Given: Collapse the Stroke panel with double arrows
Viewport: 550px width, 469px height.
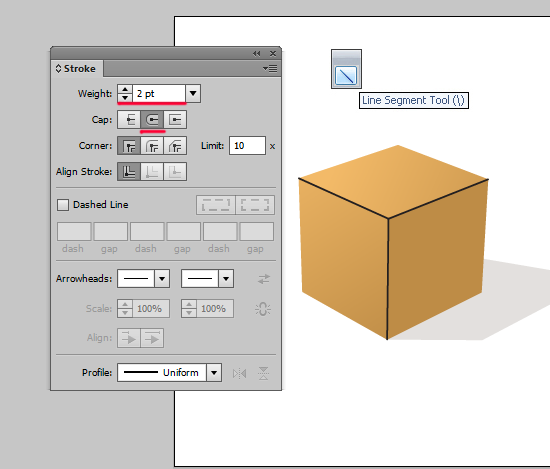Looking at the screenshot, I should (257, 53).
